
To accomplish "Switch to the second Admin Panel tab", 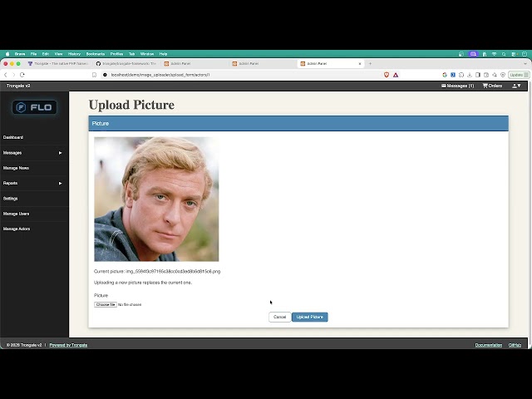I will click(x=263, y=63).
